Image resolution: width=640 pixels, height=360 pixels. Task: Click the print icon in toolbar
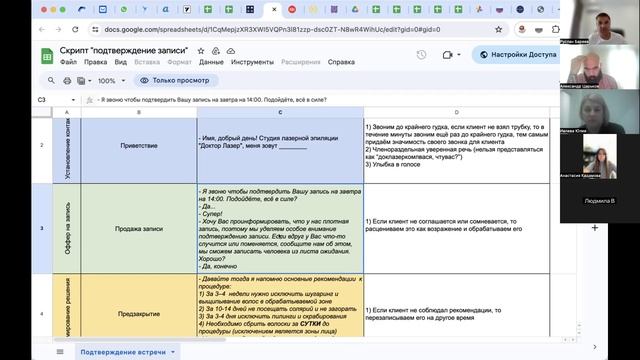pos(67,81)
